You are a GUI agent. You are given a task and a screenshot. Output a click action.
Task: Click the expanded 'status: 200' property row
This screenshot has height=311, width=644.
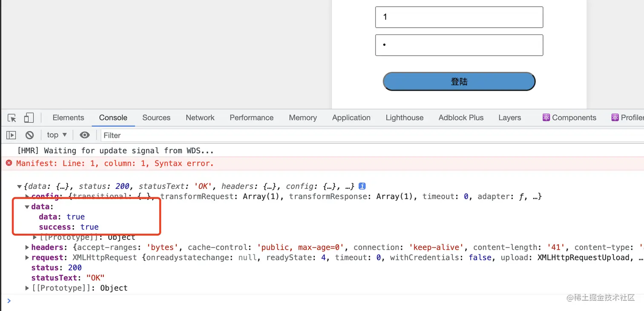coord(56,268)
